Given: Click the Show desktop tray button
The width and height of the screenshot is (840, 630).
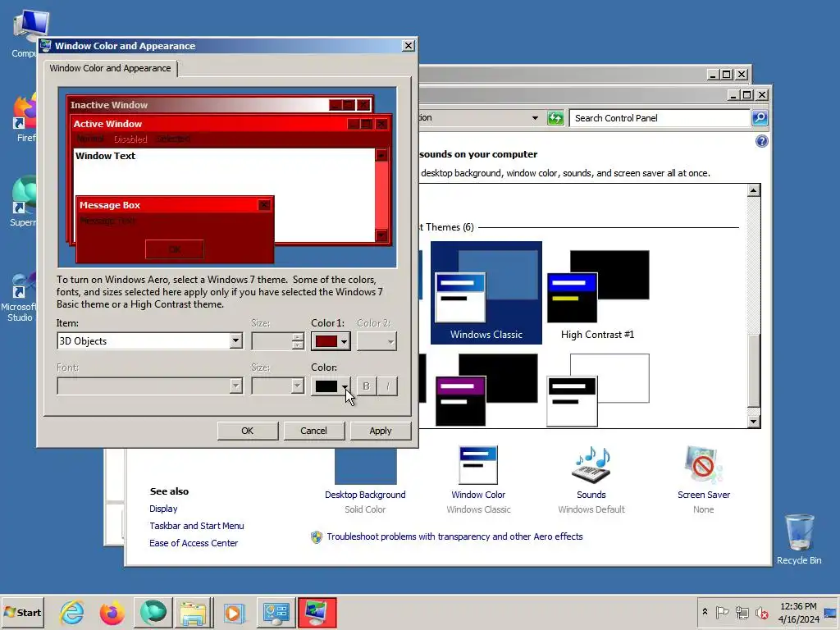Looking at the screenshot, I should 830,612.
